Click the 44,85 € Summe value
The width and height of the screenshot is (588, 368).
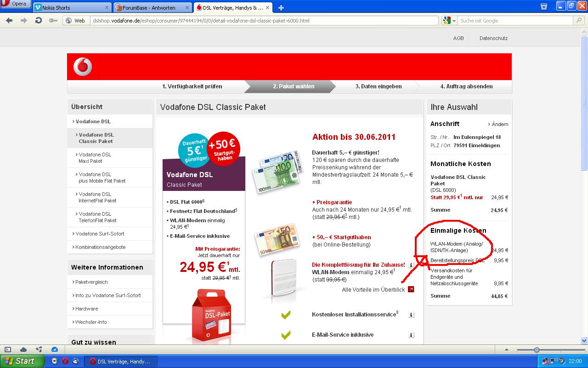pos(499,296)
